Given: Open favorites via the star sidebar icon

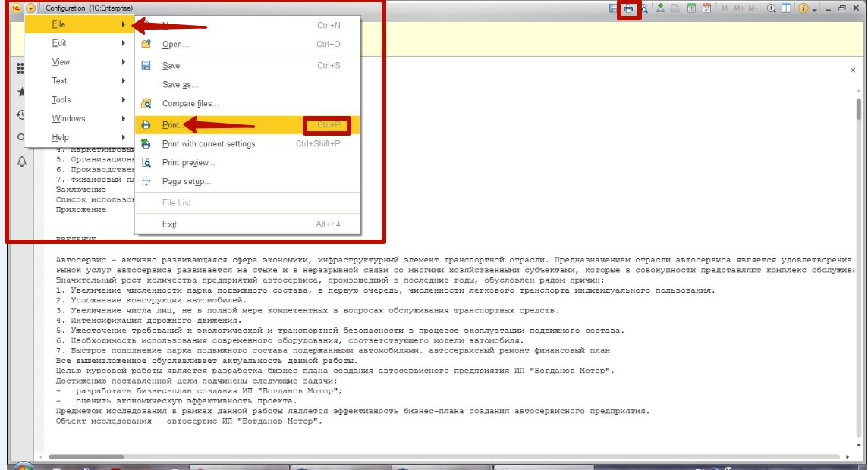Looking at the screenshot, I should [x=20, y=91].
